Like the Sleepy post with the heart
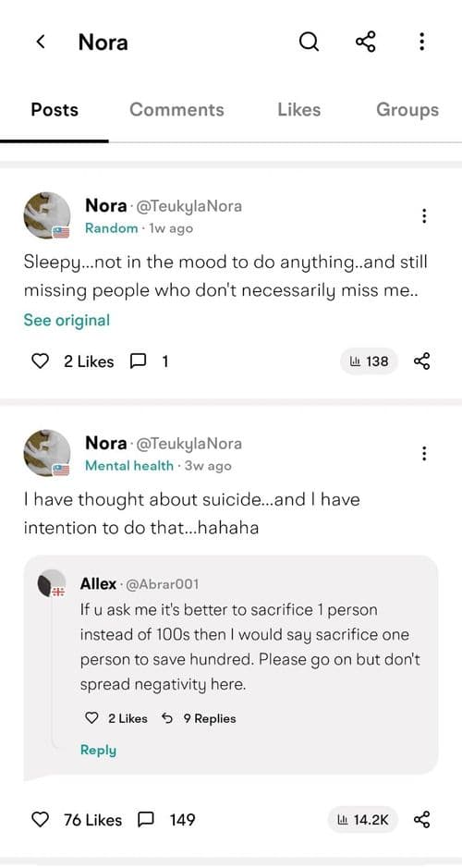 click(40, 361)
